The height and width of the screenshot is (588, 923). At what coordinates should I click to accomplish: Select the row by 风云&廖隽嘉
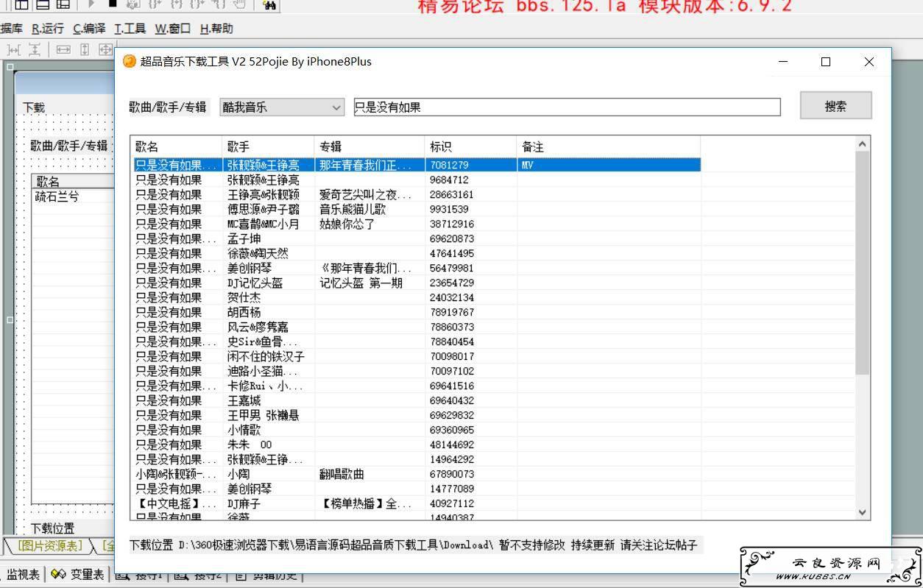pyautogui.click(x=417, y=327)
